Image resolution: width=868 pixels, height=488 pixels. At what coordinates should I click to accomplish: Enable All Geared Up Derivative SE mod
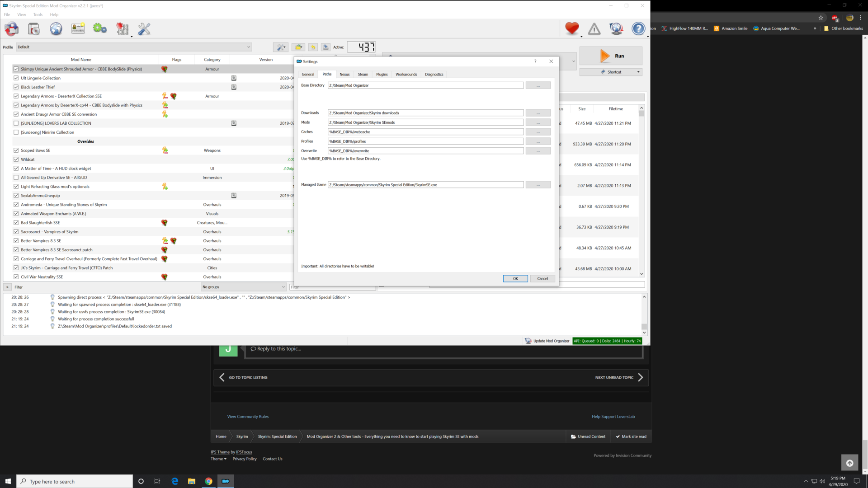tap(16, 178)
